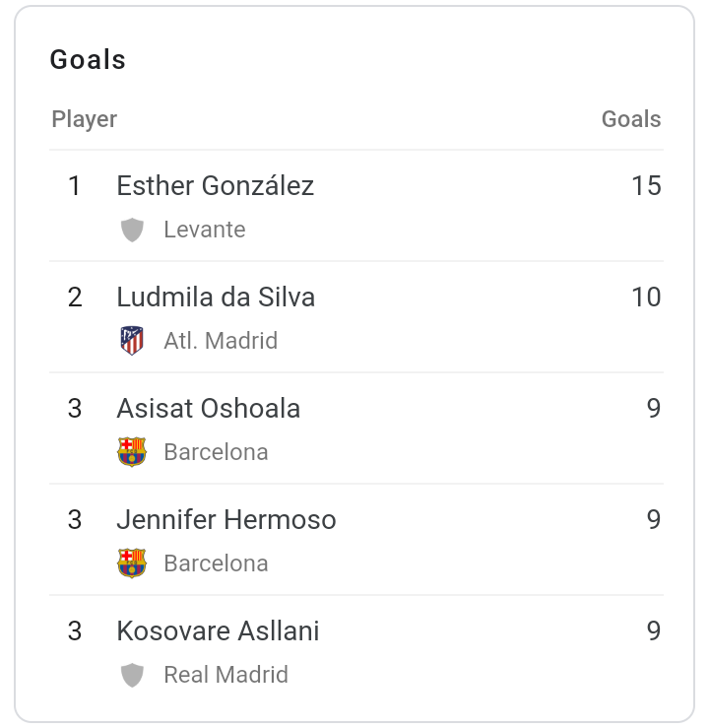Click the Goals card title
This screenshot has width=709, height=728.
[x=88, y=60]
